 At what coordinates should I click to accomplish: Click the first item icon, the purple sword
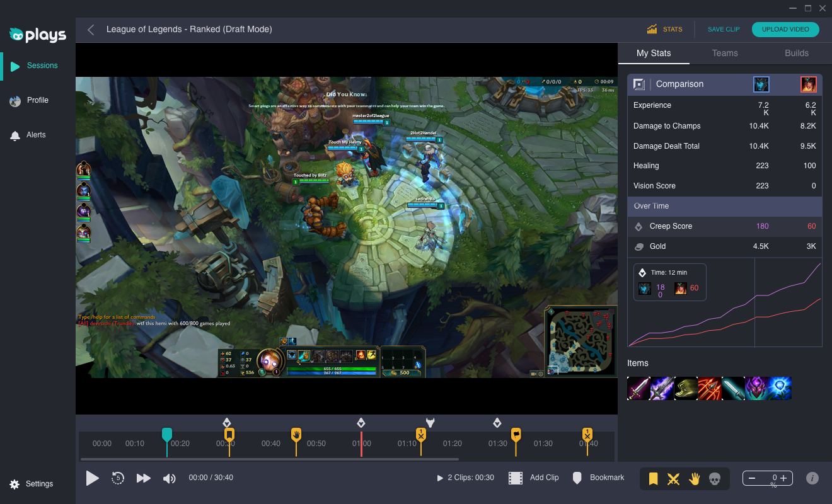(x=638, y=388)
